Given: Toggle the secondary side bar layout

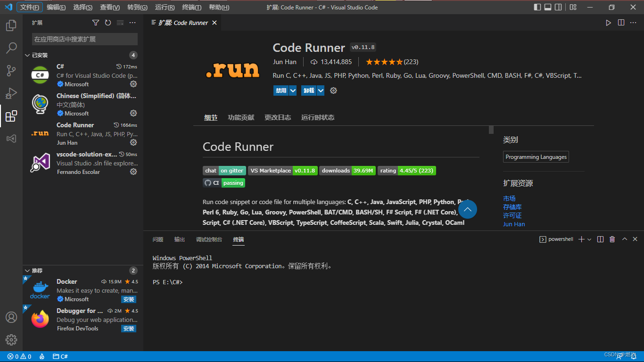Looking at the screenshot, I should point(558,7).
